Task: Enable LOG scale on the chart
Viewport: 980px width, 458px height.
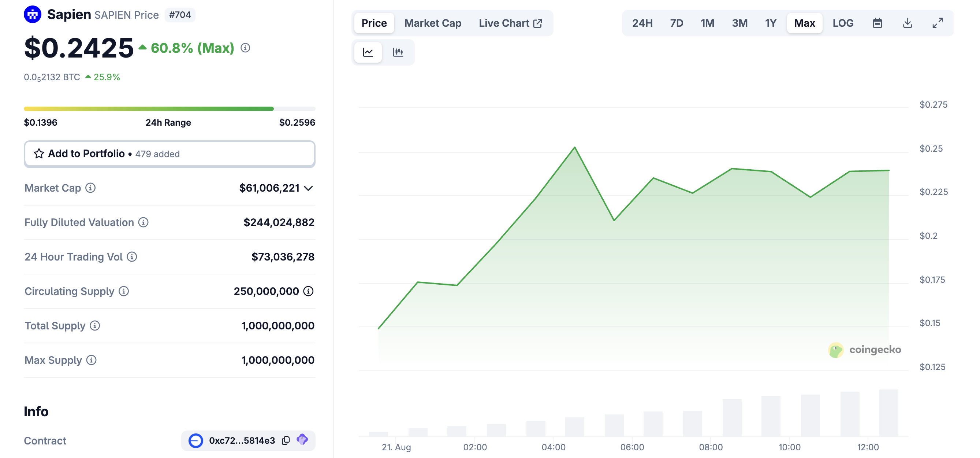Action: click(843, 23)
